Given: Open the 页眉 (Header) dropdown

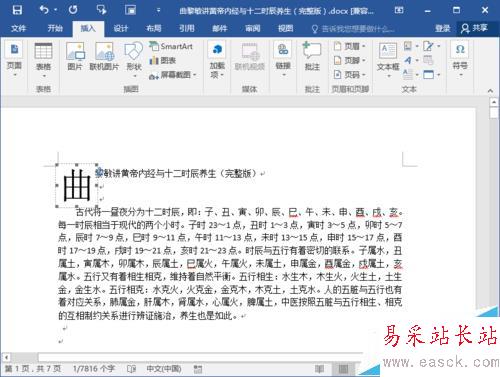Looking at the screenshot, I should [350, 46].
